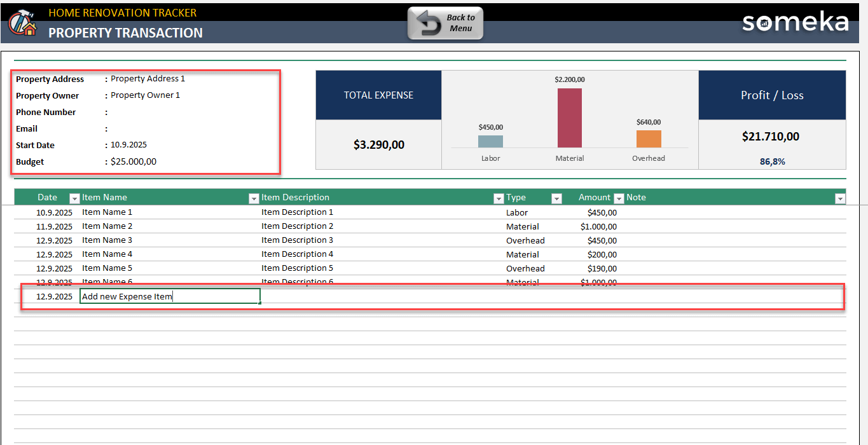Click the someka logo
The width and height of the screenshot is (868, 445).
click(794, 22)
